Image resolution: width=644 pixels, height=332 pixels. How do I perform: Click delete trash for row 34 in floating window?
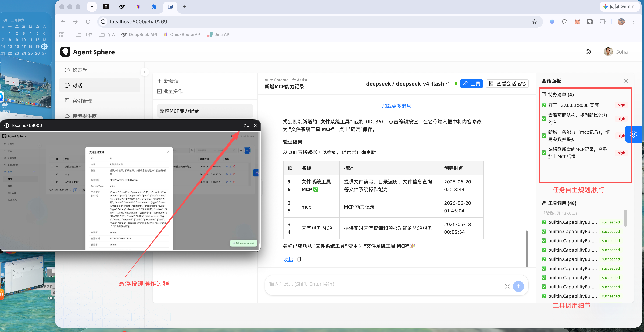(x=234, y=182)
